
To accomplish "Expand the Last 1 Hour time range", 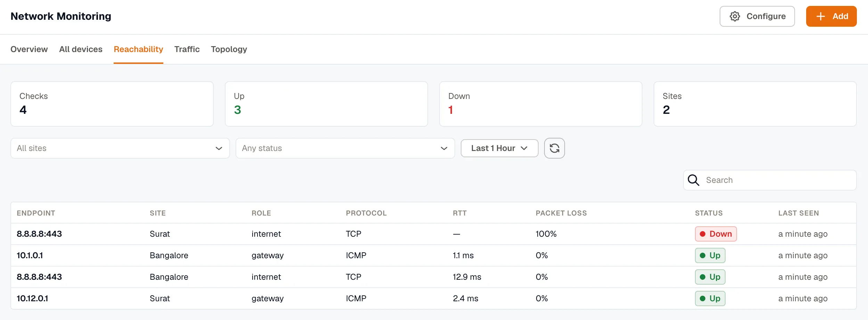I will (499, 148).
